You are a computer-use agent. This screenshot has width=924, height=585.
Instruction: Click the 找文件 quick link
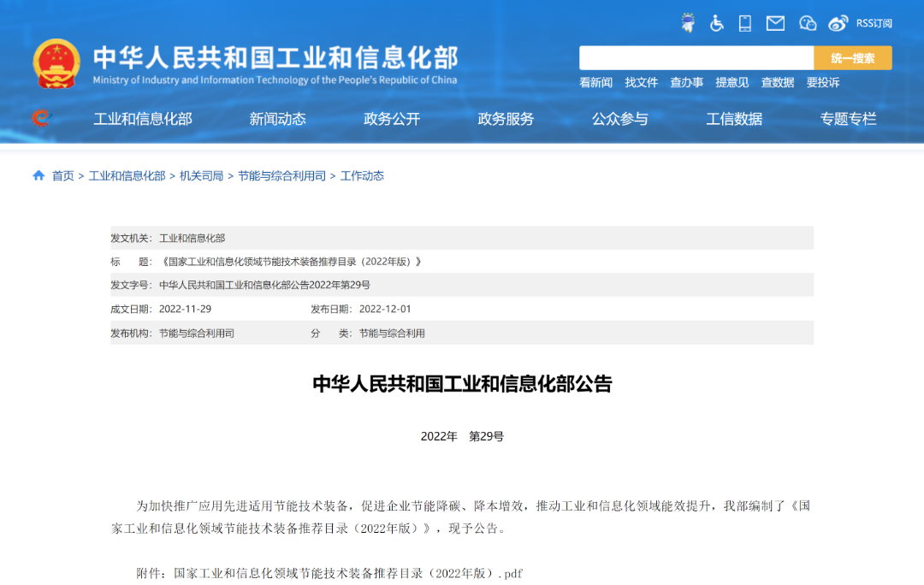(x=641, y=82)
